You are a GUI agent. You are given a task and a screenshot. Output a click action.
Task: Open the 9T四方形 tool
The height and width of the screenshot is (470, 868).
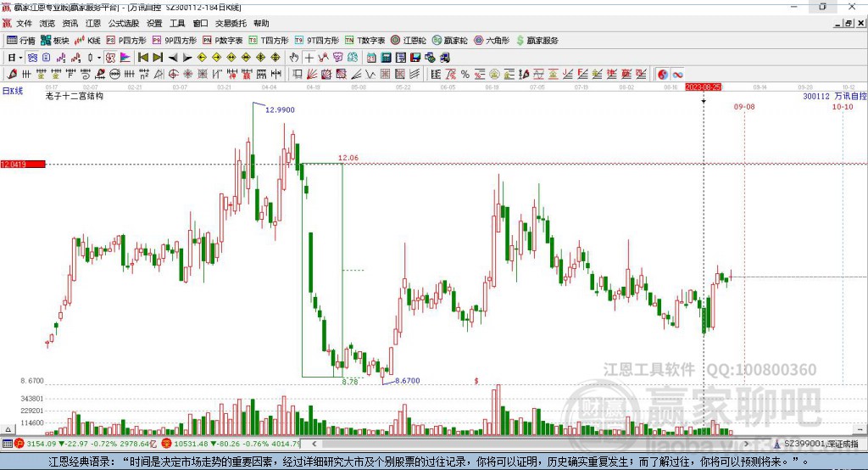click(x=317, y=41)
